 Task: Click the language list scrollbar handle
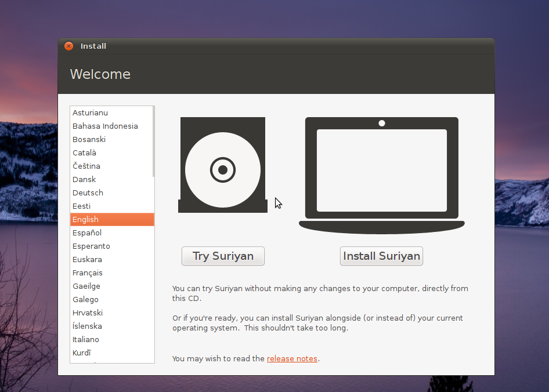pos(153,141)
